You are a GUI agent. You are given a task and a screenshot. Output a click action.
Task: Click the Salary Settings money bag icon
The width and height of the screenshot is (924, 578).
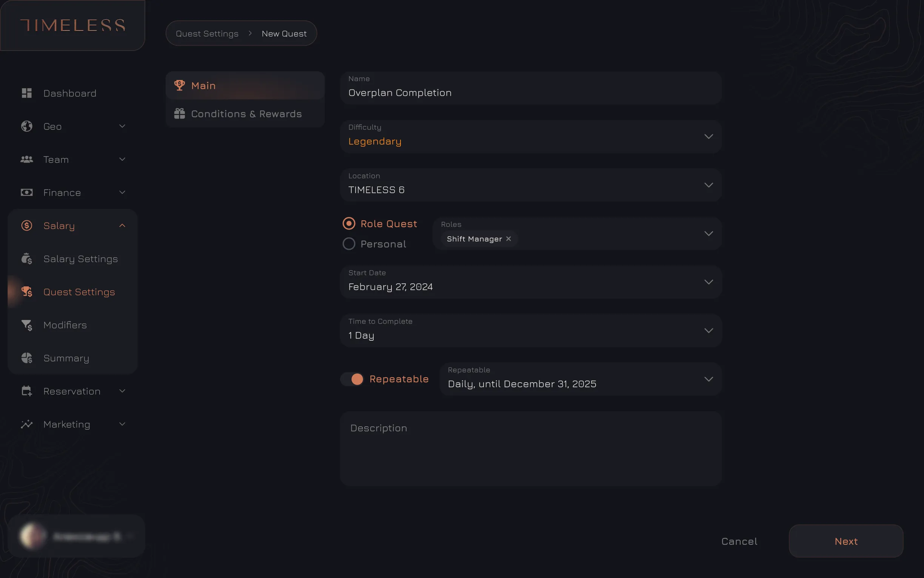pyautogui.click(x=26, y=259)
